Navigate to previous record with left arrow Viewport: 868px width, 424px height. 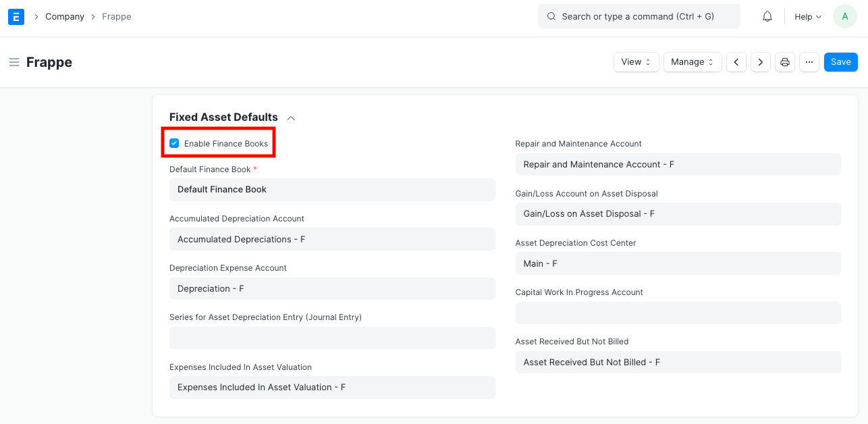pos(736,61)
